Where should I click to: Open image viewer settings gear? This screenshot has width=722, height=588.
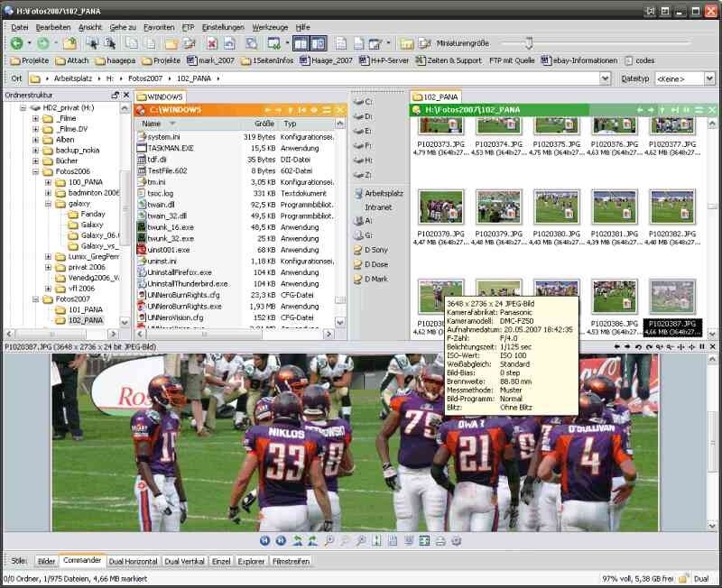[x=454, y=542]
